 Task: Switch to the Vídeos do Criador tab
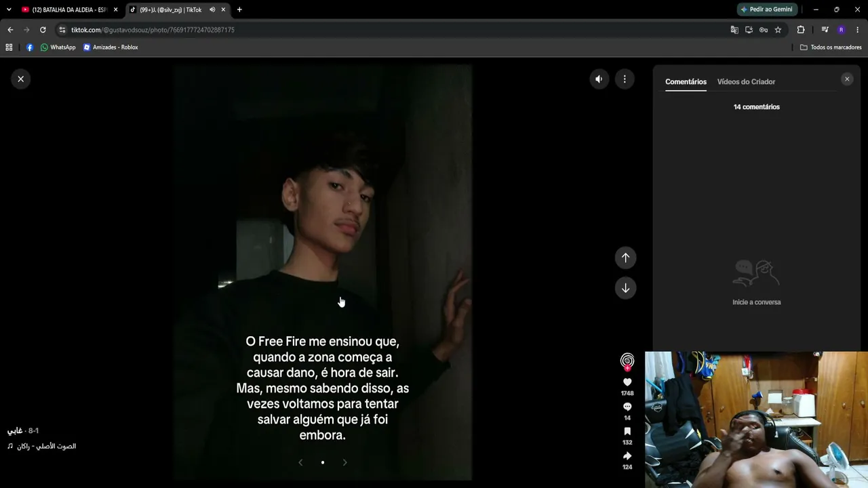(x=746, y=82)
